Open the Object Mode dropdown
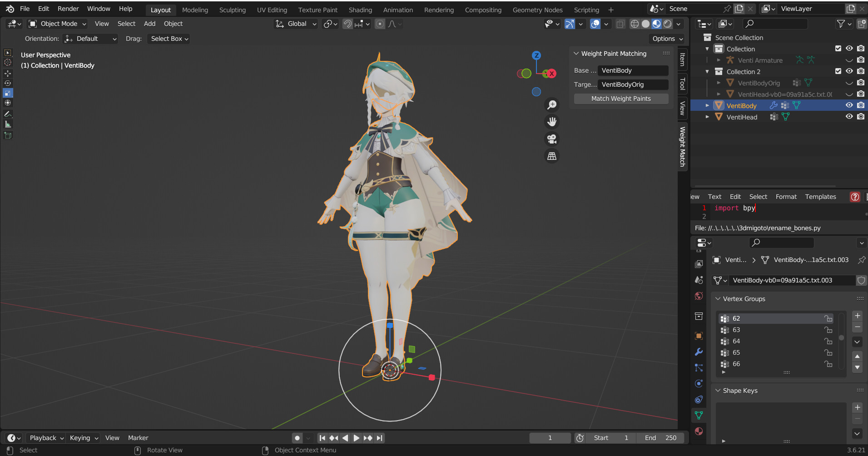 [58, 24]
